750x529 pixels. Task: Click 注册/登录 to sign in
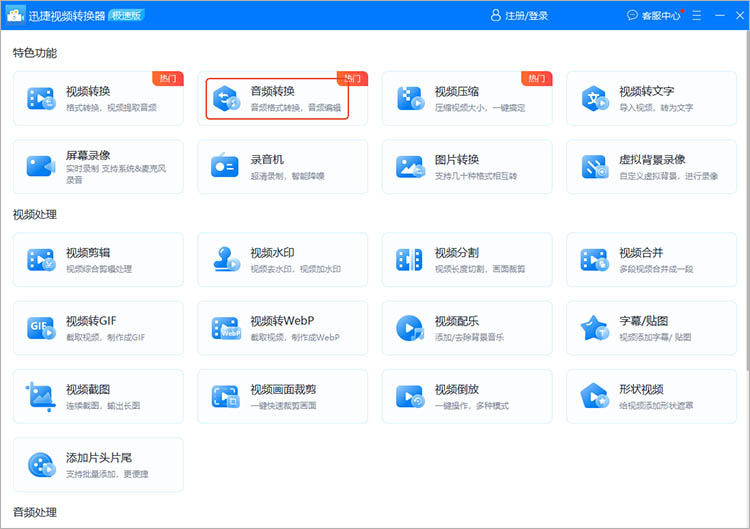click(526, 16)
